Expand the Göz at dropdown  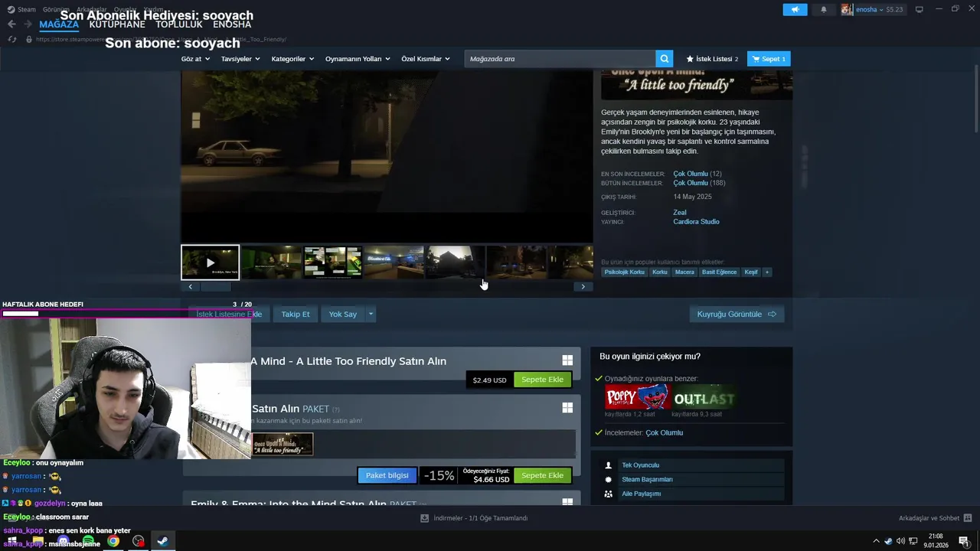pos(195,59)
